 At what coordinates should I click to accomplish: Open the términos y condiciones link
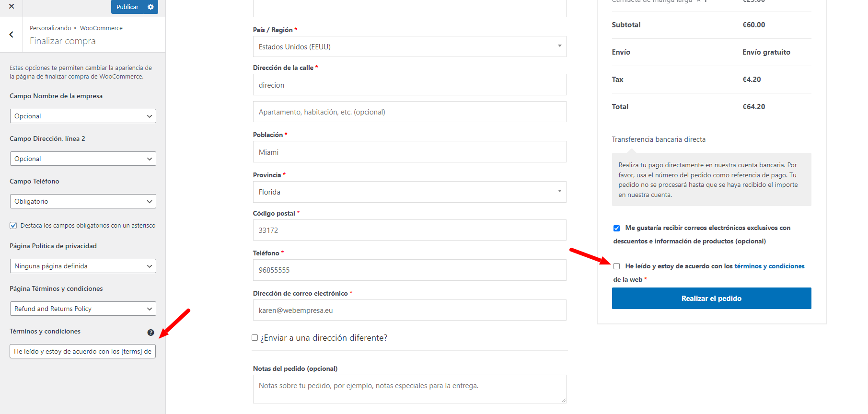click(x=769, y=266)
